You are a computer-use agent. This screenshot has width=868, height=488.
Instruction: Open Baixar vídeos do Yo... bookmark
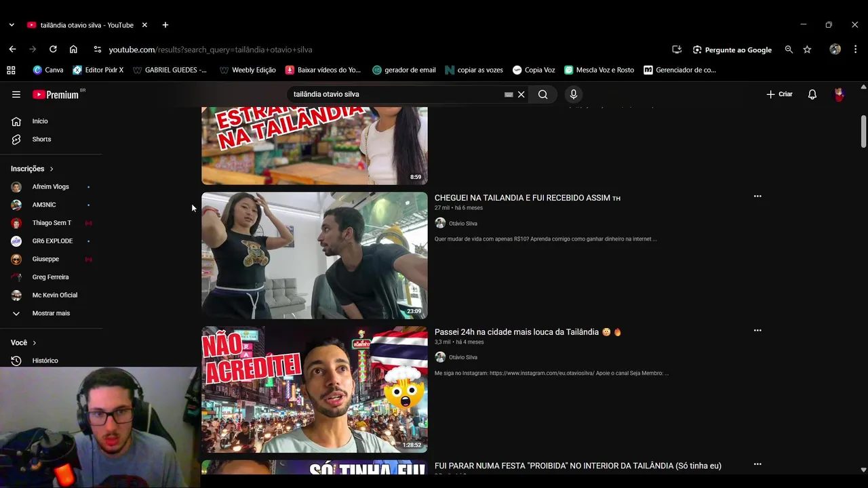click(323, 70)
